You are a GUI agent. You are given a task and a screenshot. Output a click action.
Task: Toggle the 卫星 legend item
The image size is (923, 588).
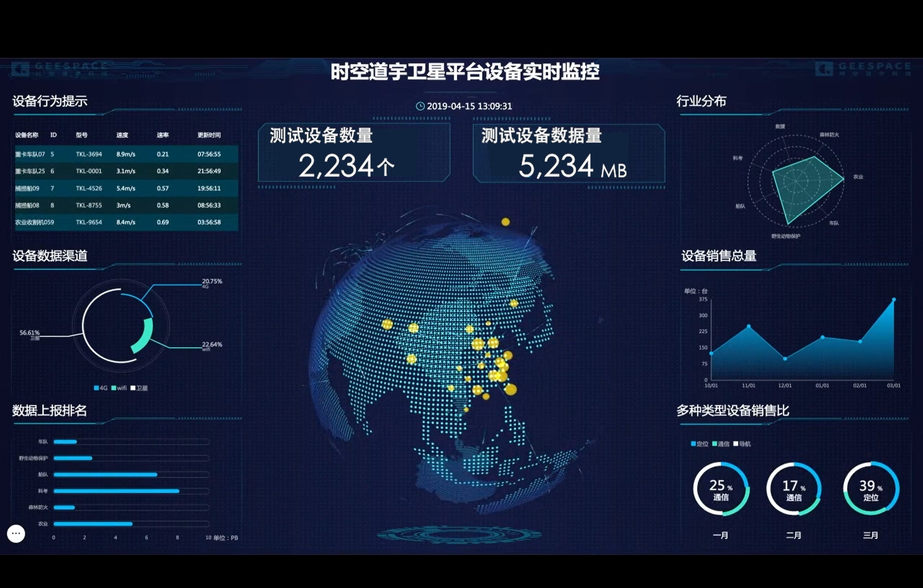[139, 388]
